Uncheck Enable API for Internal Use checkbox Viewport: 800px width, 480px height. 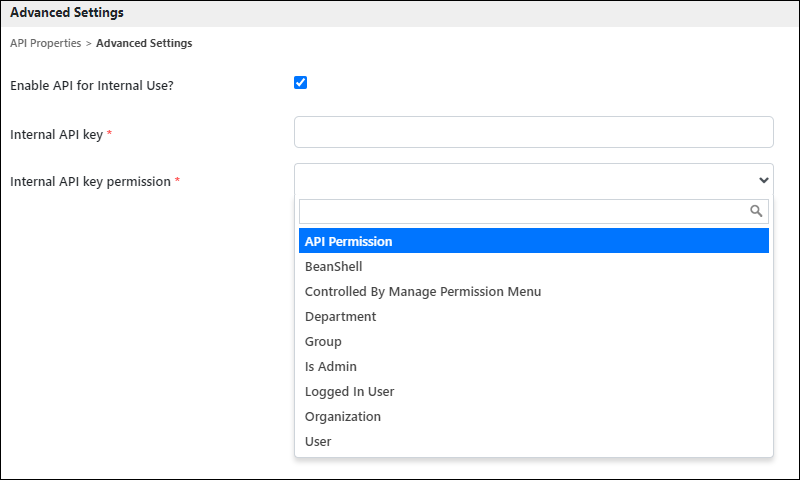pyautogui.click(x=301, y=83)
